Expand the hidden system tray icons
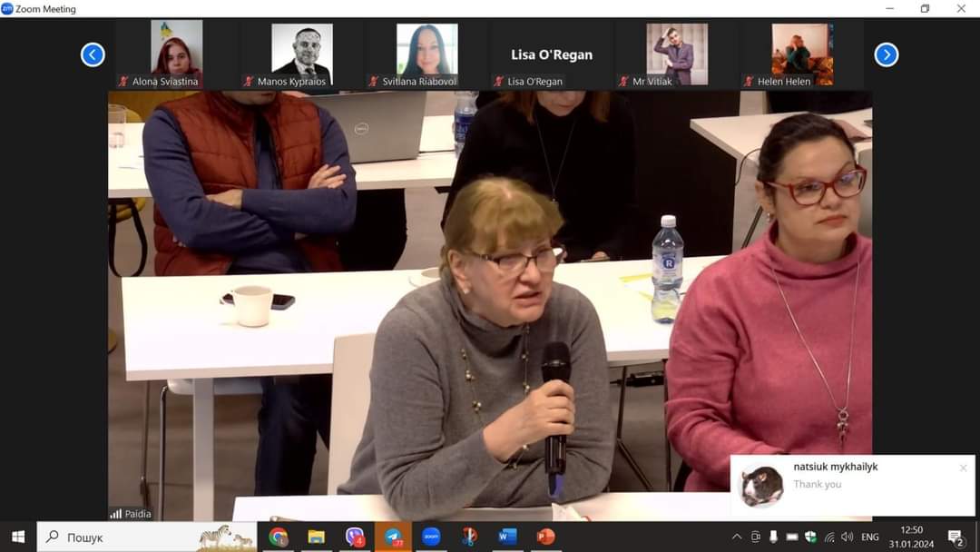This screenshot has height=552, width=980. point(737,537)
